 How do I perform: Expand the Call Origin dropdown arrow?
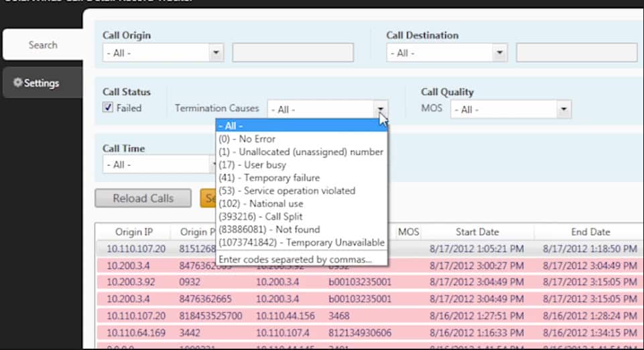216,52
